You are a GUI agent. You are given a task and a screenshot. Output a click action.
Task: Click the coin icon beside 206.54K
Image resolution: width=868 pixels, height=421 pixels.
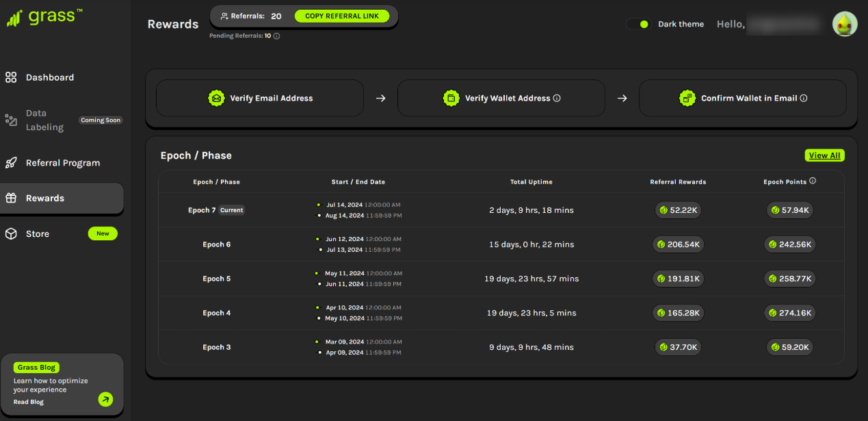[x=661, y=244]
